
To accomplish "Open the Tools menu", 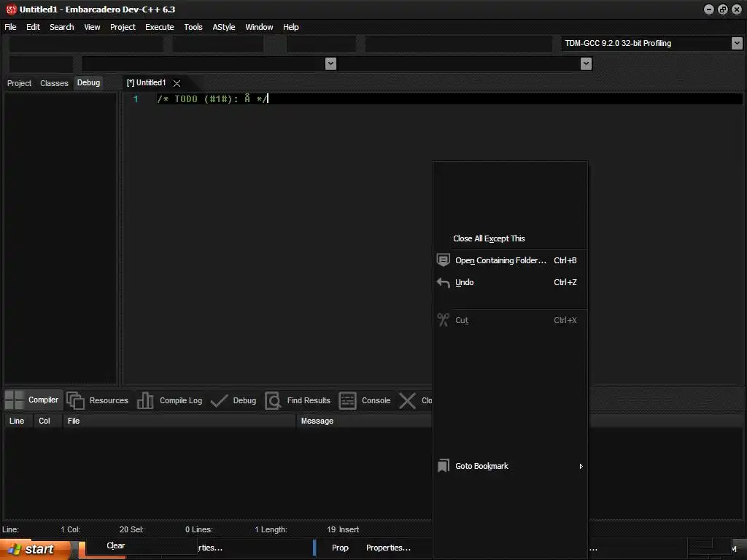I will tap(193, 27).
